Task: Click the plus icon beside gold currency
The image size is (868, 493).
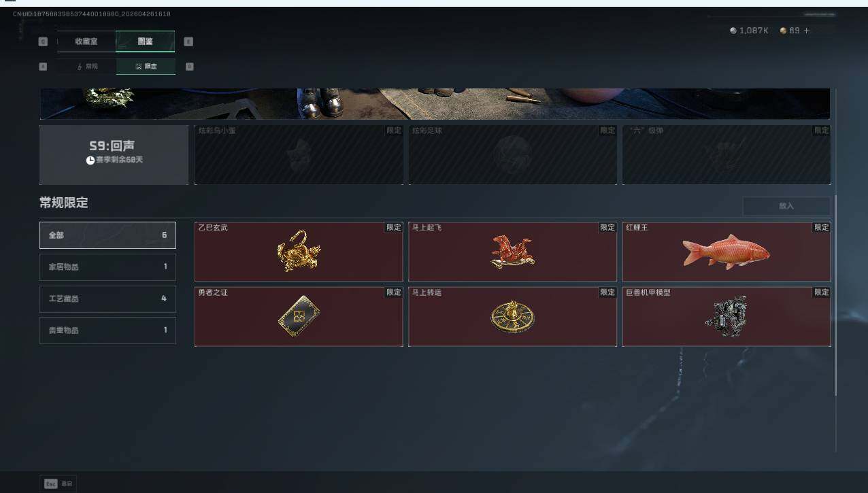Action: [807, 31]
